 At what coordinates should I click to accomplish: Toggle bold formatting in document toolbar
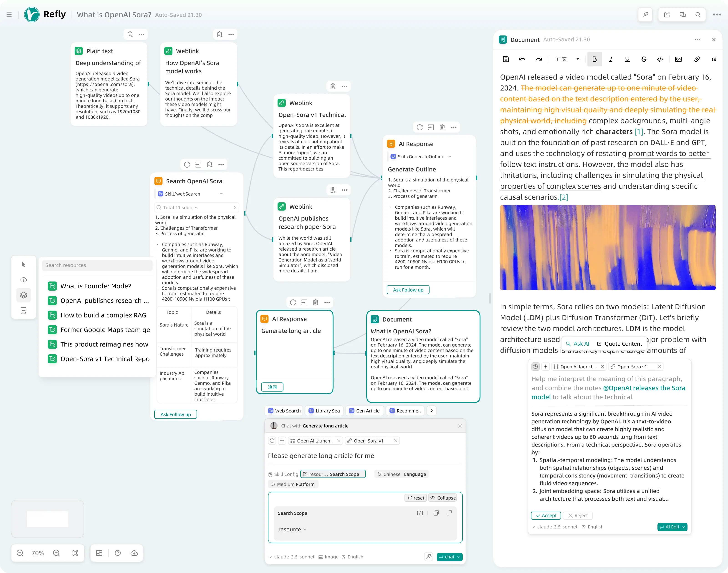pos(594,59)
